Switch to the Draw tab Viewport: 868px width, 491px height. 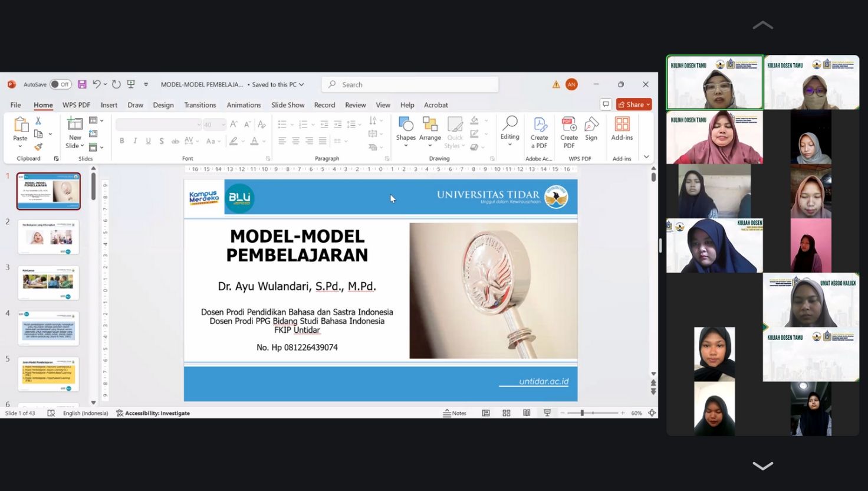(136, 105)
